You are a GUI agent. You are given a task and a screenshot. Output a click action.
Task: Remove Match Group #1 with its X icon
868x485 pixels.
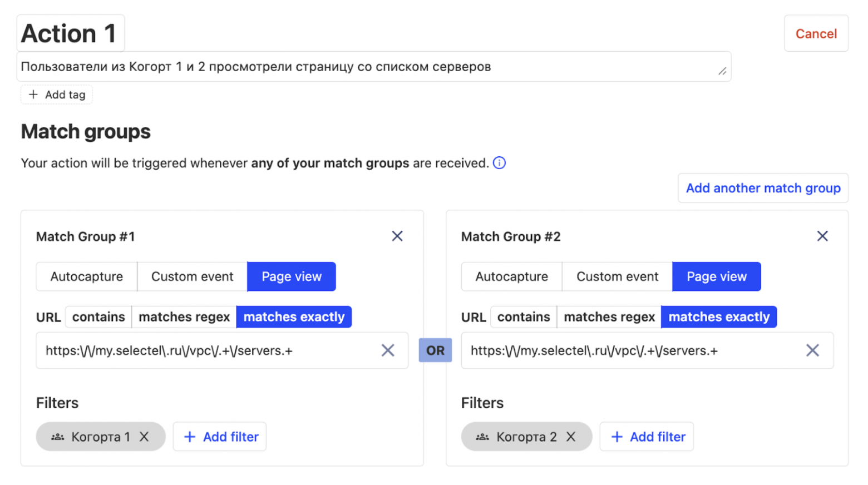tap(397, 236)
